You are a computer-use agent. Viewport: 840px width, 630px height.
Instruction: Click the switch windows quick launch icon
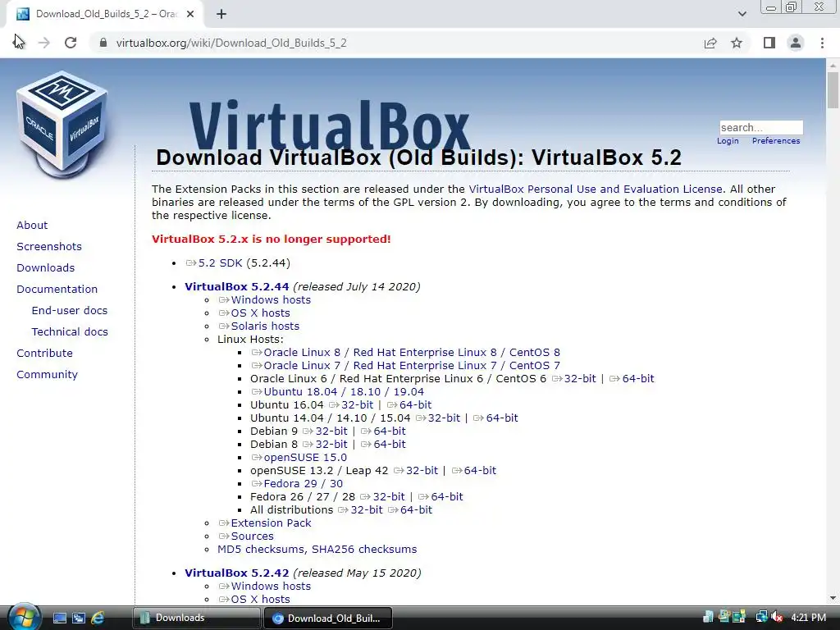[x=79, y=618]
